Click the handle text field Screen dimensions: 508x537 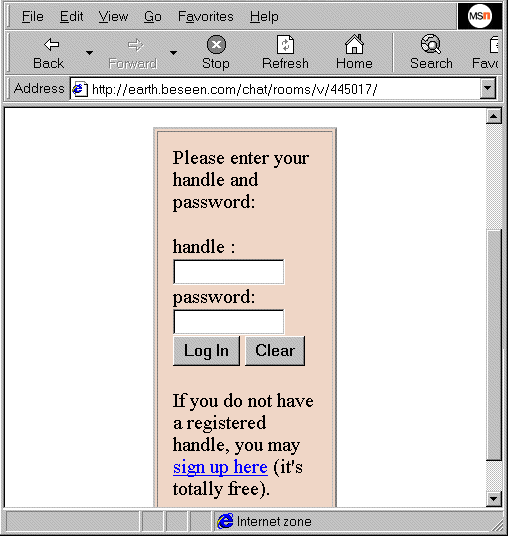pyautogui.click(x=228, y=272)
